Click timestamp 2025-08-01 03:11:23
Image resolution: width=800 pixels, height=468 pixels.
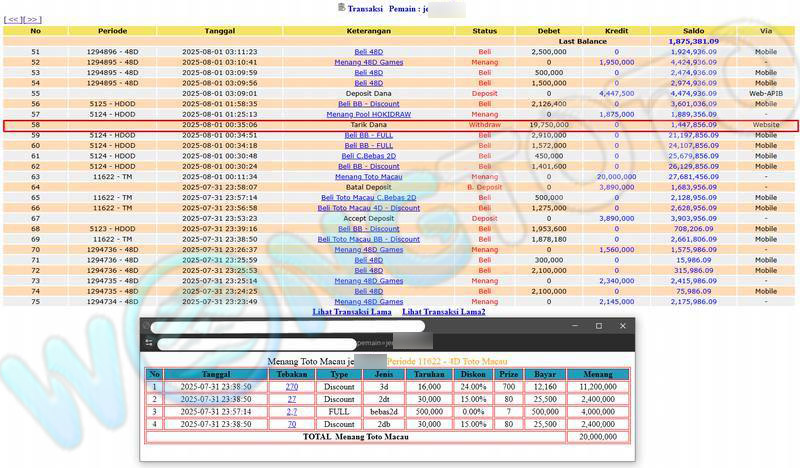219,52
